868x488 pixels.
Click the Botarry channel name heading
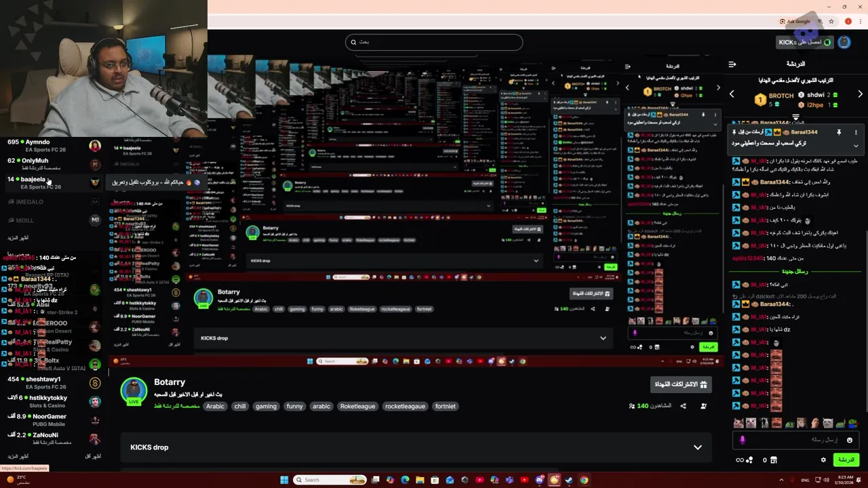(170, 382)
